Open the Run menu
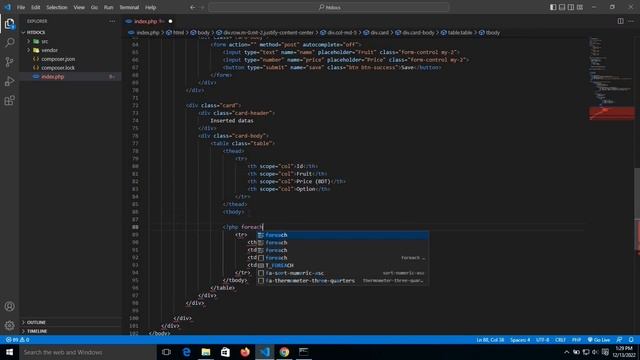Screen dimensions: 640x360 tap(108, 7)
